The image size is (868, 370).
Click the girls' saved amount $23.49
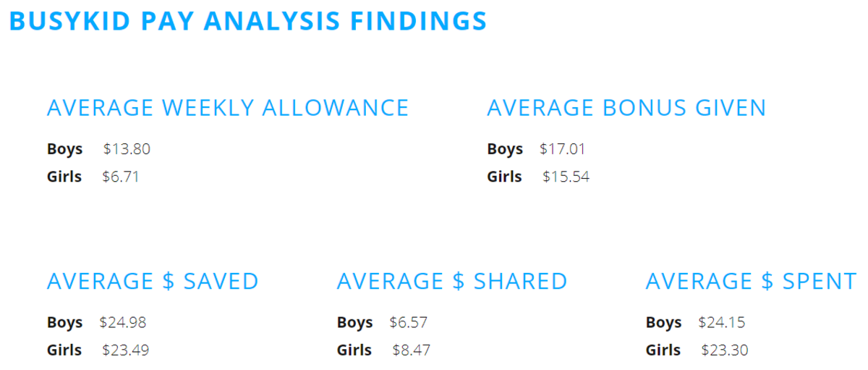[125, 350]
